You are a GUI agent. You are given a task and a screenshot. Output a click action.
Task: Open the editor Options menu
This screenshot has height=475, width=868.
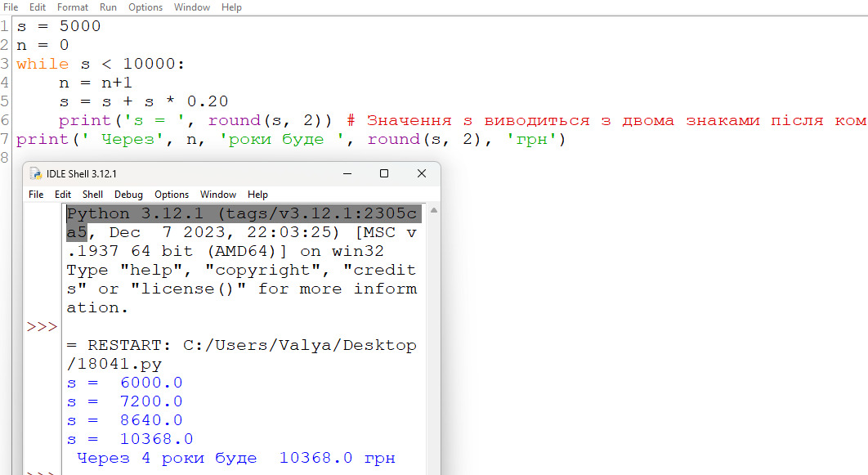coord(145,7)
